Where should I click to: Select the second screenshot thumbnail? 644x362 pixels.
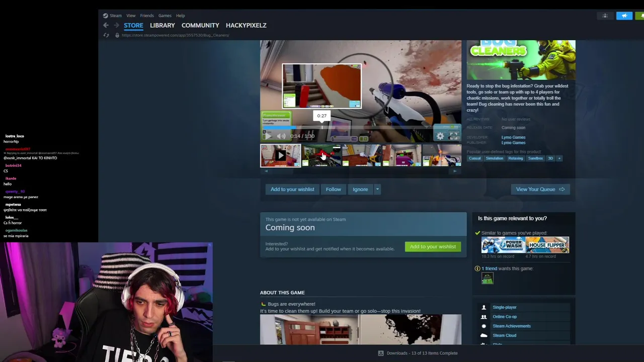click(321, 156)
